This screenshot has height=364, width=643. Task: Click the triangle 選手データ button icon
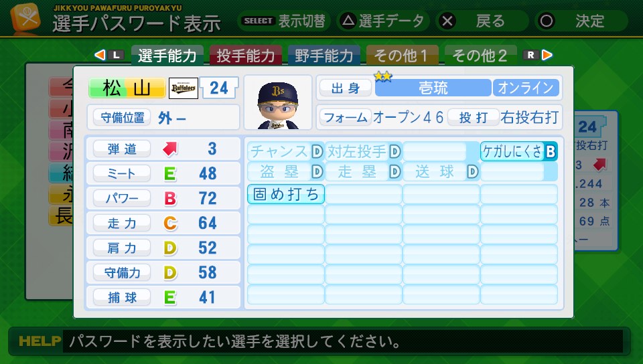(348, 21)
